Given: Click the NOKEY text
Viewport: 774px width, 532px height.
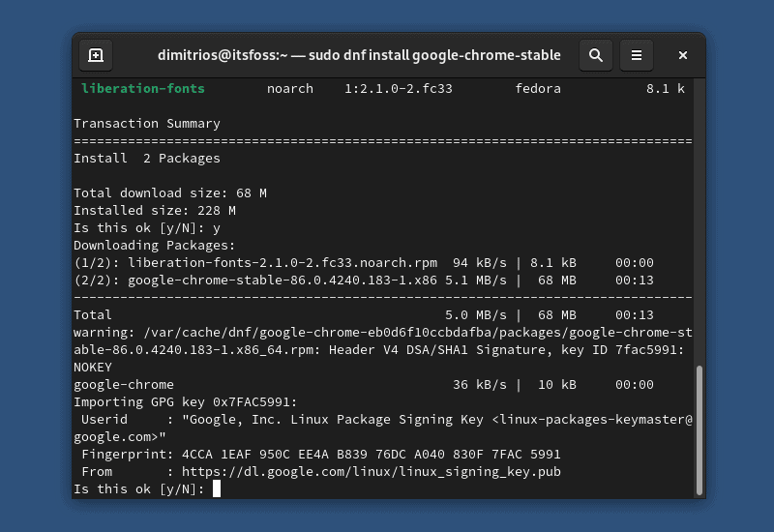Looking at the screenshot, I should [93, 368].
